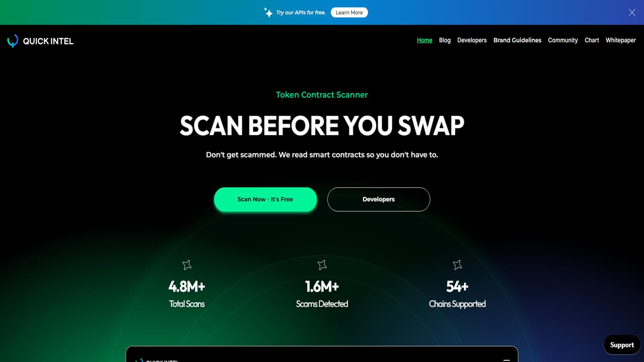Click star icon above Total Scans

point(187,265)
